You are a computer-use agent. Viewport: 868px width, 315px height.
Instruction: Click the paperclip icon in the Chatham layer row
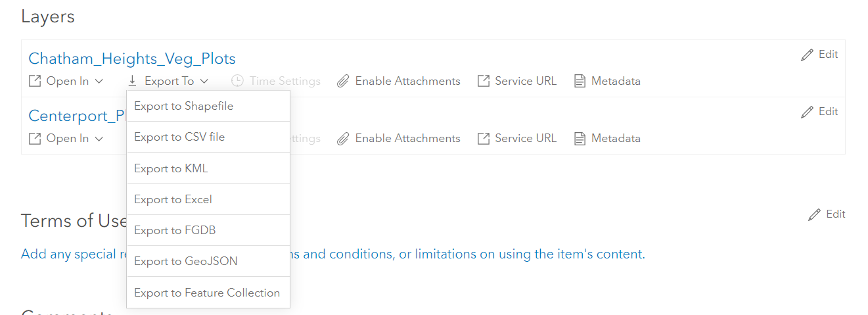pos(343,82)
